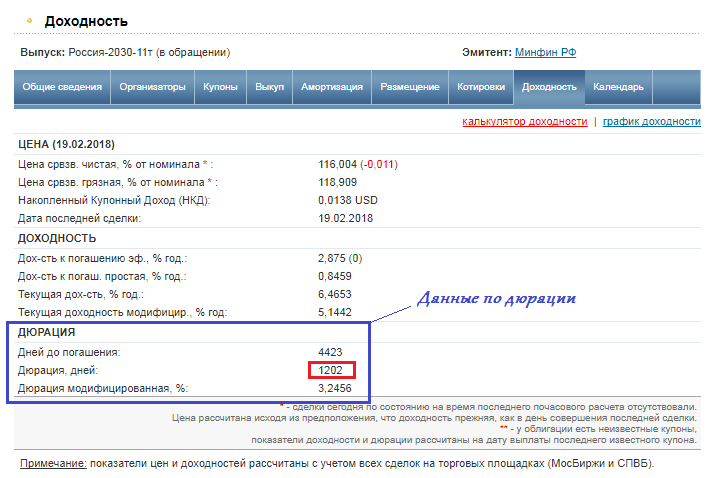Select the Выкуп tab
This screenshot has height=478, width=715.
(269, 87)
